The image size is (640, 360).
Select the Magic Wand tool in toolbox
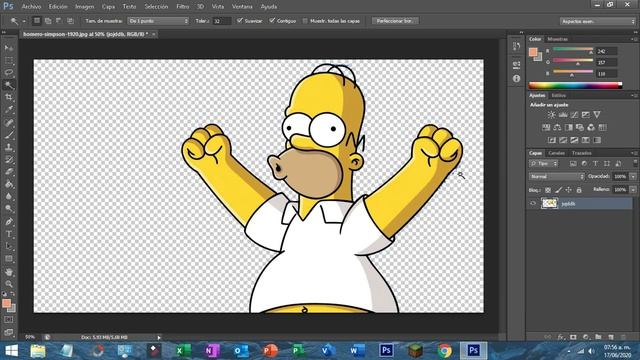click(9, 85)
